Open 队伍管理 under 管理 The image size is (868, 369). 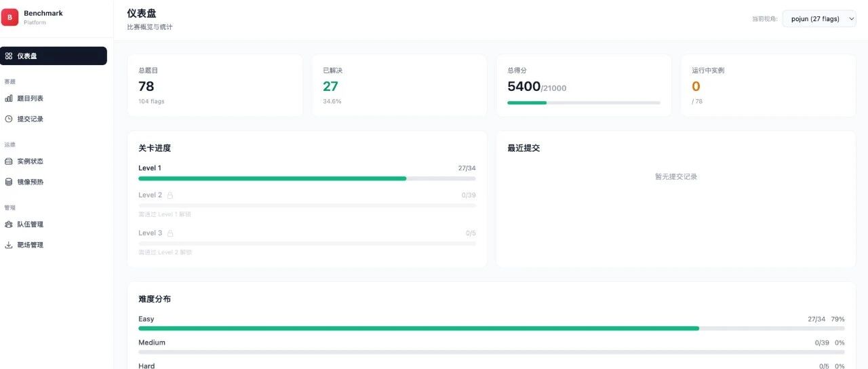(54, 225)
